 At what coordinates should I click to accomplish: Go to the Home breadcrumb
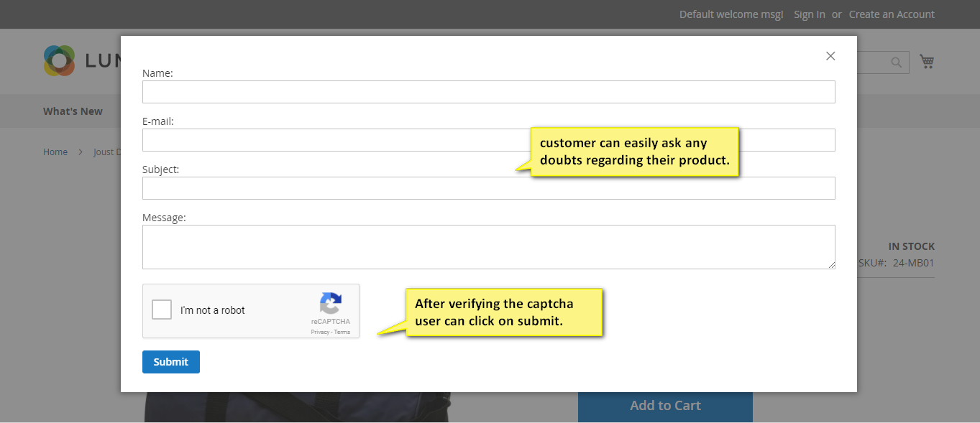[x=55, y=152]
